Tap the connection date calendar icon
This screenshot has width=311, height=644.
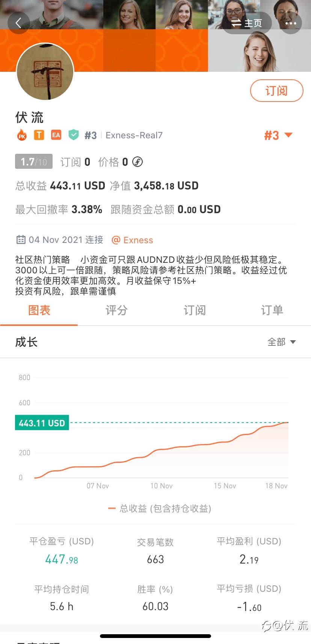pyautogui.click(x=21, y=240)
